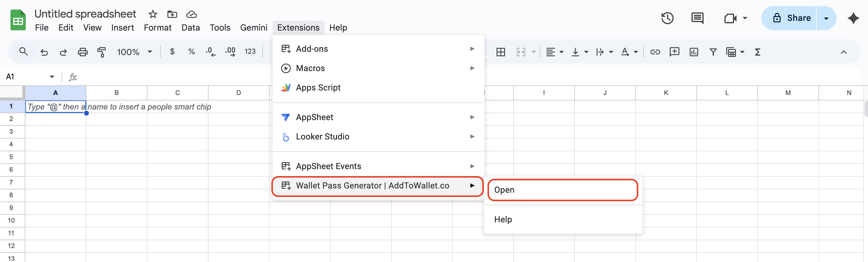Screen dimensions: 868x262
Task: Insert a link
Action: tap(655, 52)
